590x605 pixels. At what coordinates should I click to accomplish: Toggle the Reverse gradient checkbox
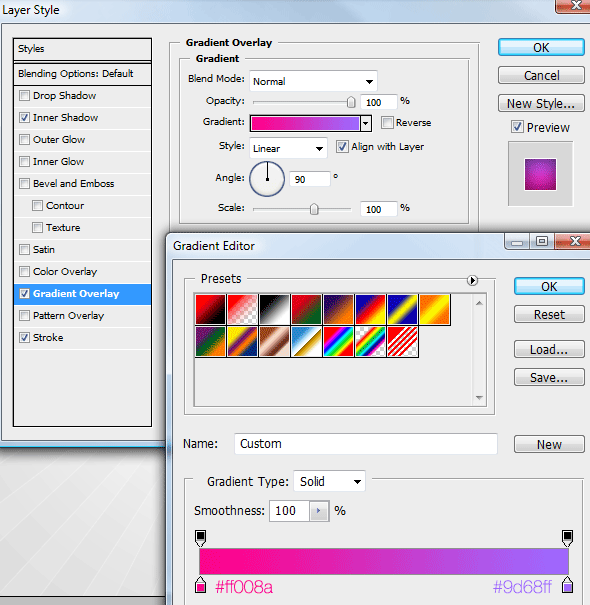[387, 123]
